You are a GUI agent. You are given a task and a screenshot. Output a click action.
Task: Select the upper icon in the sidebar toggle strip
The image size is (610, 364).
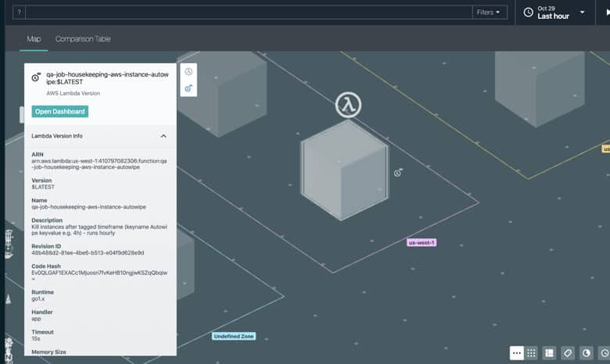188,72
